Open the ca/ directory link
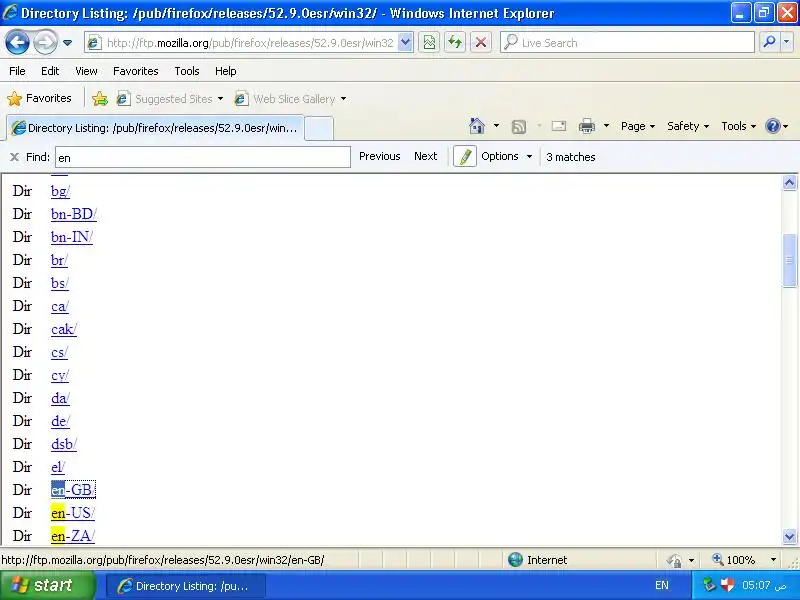The width and height of the screenshot is (800, 600). point(60,306)
